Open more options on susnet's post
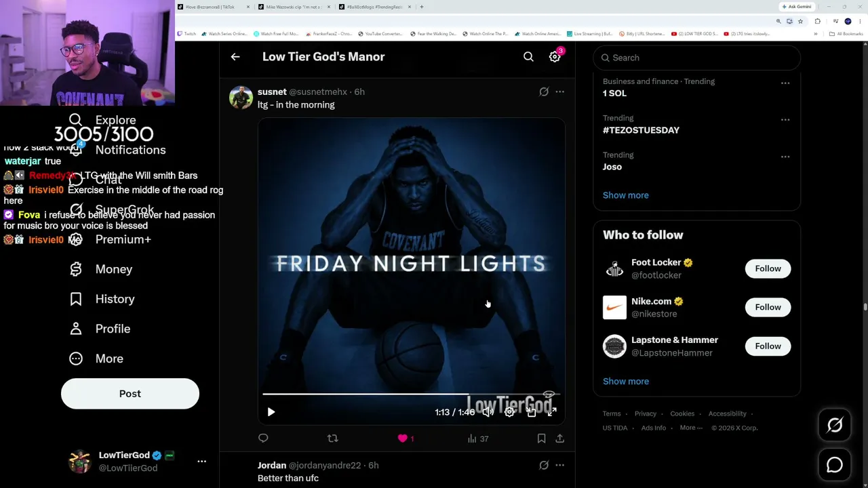 pos(559,91)
